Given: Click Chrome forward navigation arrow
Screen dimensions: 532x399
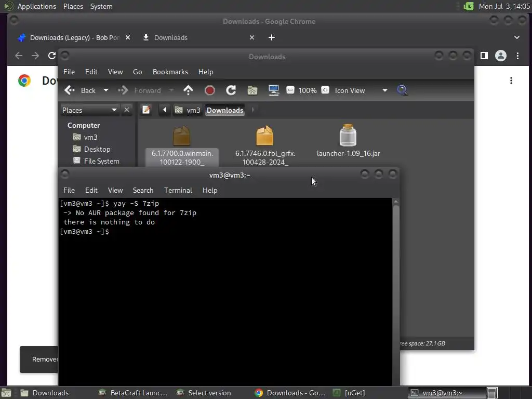Looking at the screenshot, I should click(x=35, y=56).
